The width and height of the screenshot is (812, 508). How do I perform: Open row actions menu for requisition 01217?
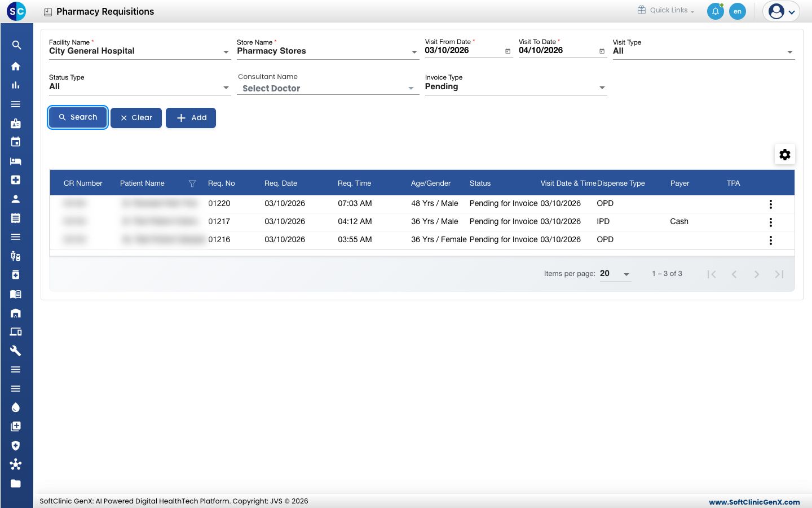pos(771,222)
